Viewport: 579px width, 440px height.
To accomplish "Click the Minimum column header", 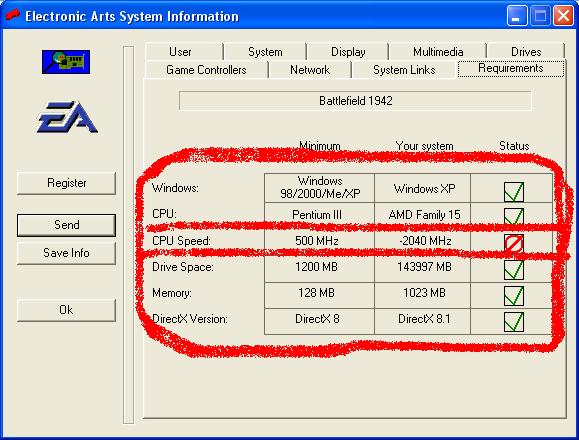I will tap(320, 146).
